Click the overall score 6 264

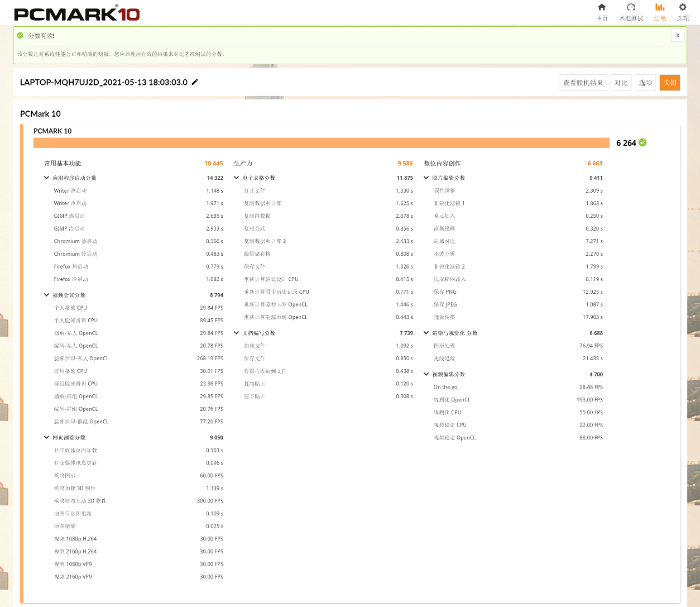coord(626,143)
